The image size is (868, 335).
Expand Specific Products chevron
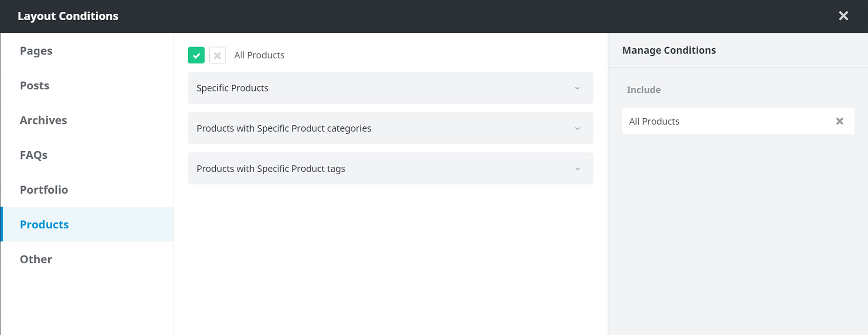578,88
